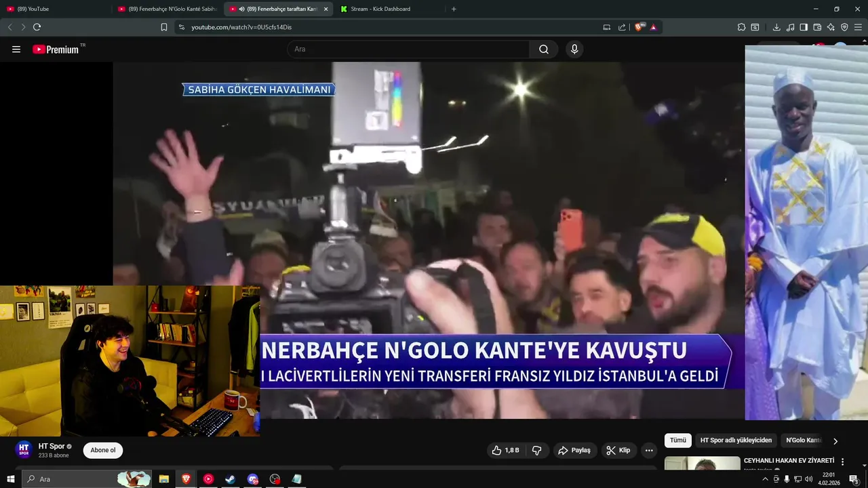Install app via the address bar screen icon
The height and width of the screenshot is (488, 868).
(607, 27)
